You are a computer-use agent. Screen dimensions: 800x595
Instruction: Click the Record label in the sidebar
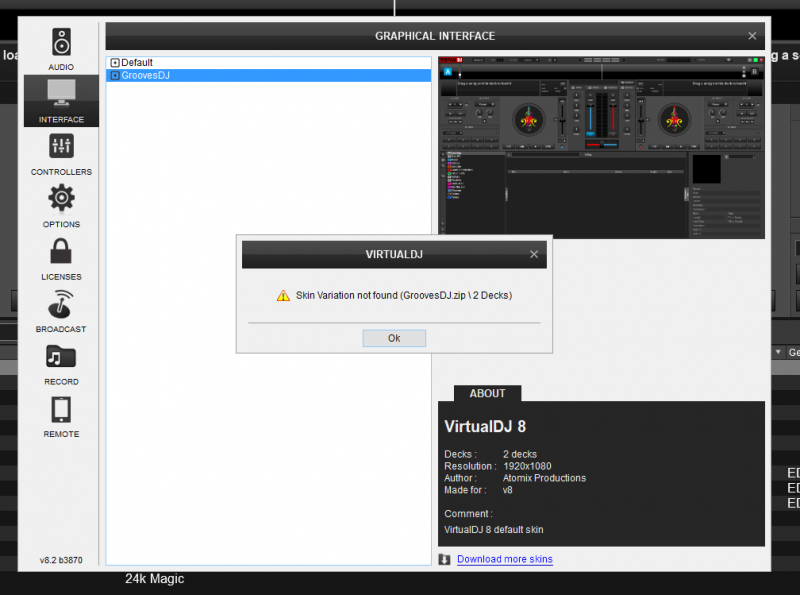tap(61, 382)
